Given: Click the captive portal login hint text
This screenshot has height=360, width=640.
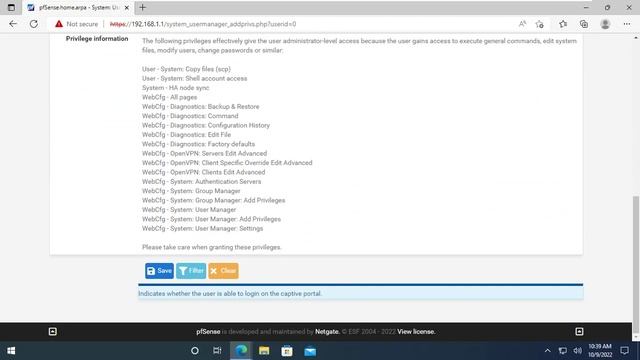Looking at the screenshot, I should click(230, 293).
